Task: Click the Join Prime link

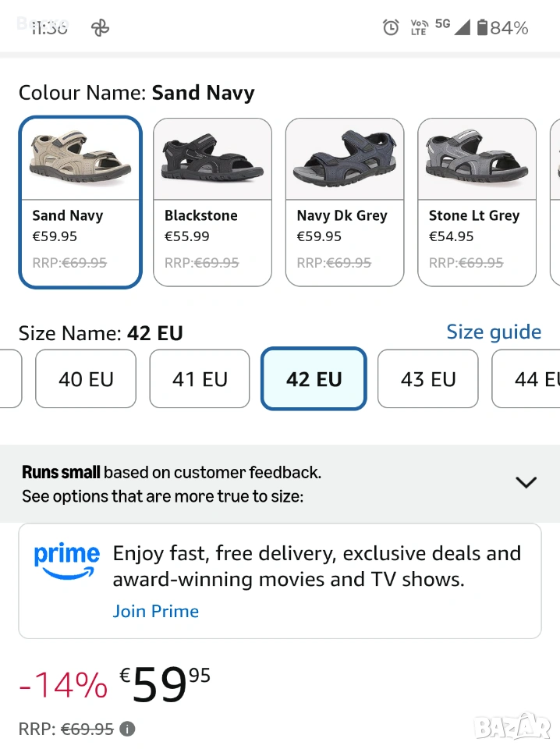Action: coord(155,611)
